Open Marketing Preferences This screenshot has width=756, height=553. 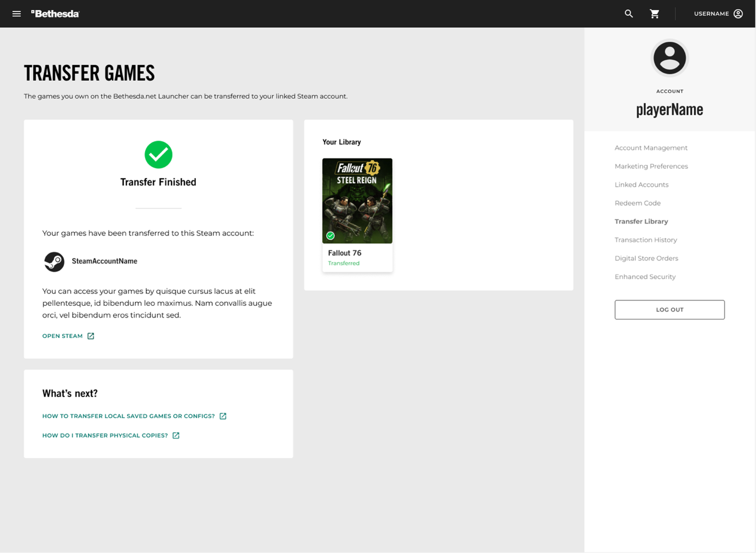[x=651, y=166]
